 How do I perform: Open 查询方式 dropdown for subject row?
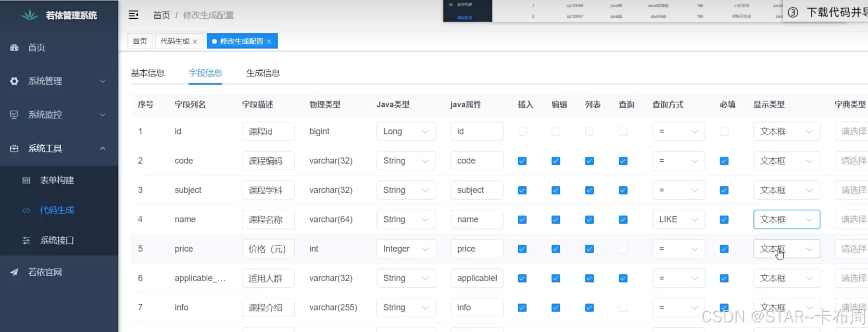coord(679,190)
